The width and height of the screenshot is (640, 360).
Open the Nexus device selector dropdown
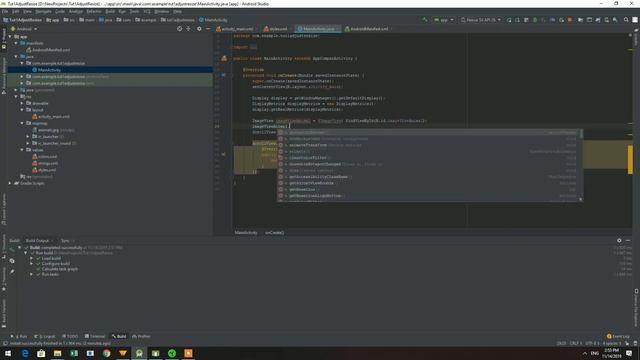(x=481, y=20)
